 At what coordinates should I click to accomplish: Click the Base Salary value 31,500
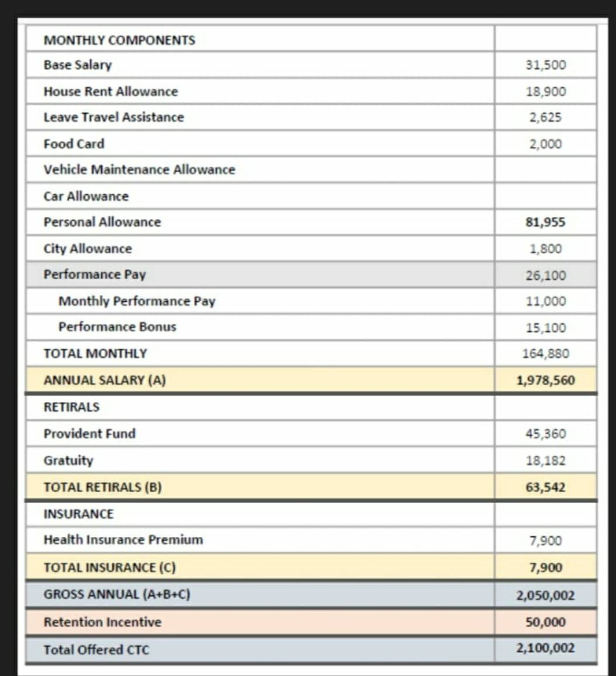546,65
